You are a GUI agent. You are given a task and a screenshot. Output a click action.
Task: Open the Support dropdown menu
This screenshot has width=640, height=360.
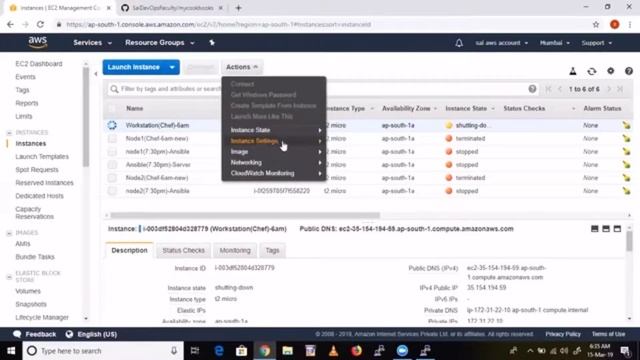point(596,43)
